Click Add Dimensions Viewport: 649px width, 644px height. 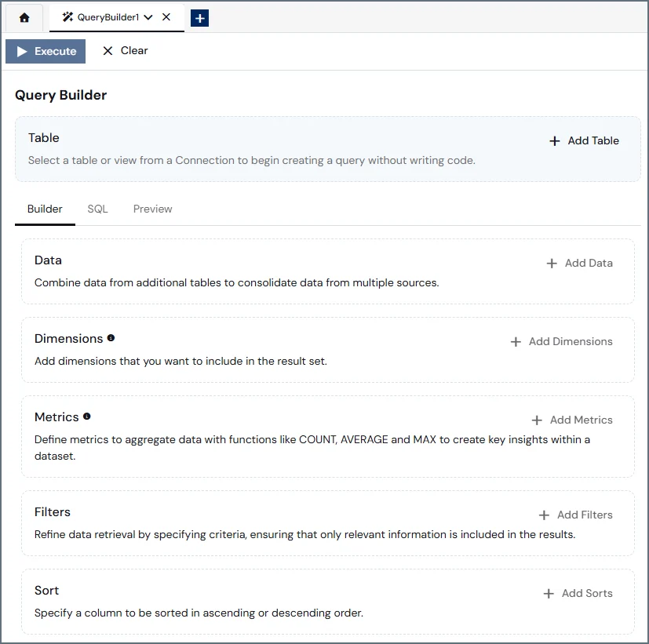click(x=561, y=342)
